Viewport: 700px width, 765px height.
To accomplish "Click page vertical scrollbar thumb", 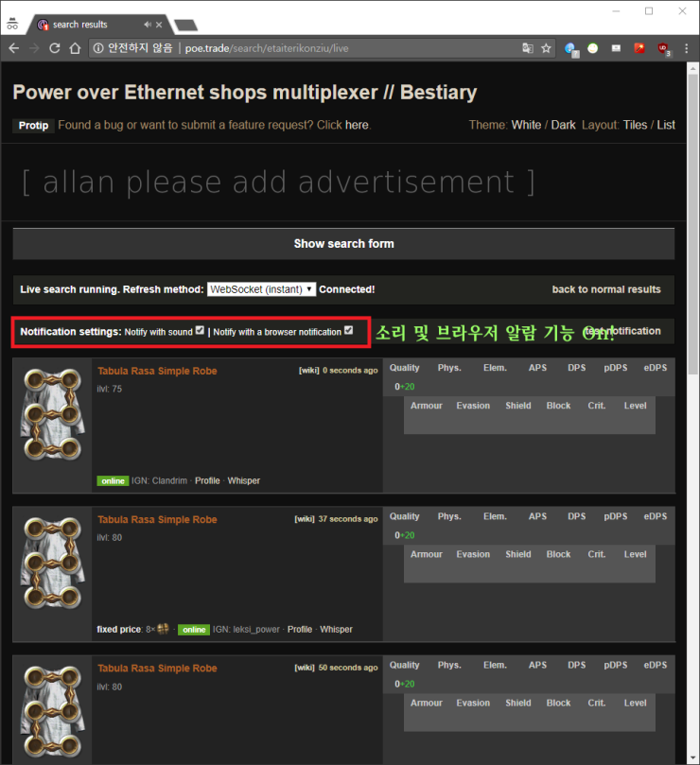I will tap(692, 224).
